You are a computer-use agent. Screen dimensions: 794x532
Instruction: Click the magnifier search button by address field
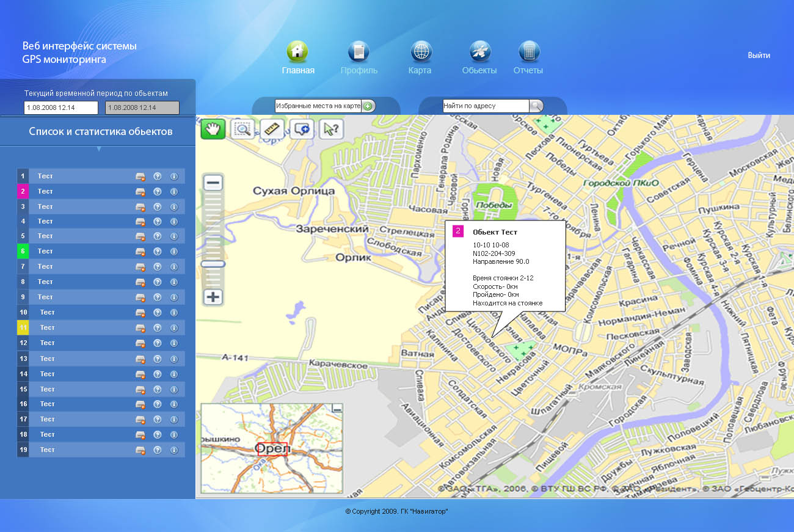tap(536, 106)
